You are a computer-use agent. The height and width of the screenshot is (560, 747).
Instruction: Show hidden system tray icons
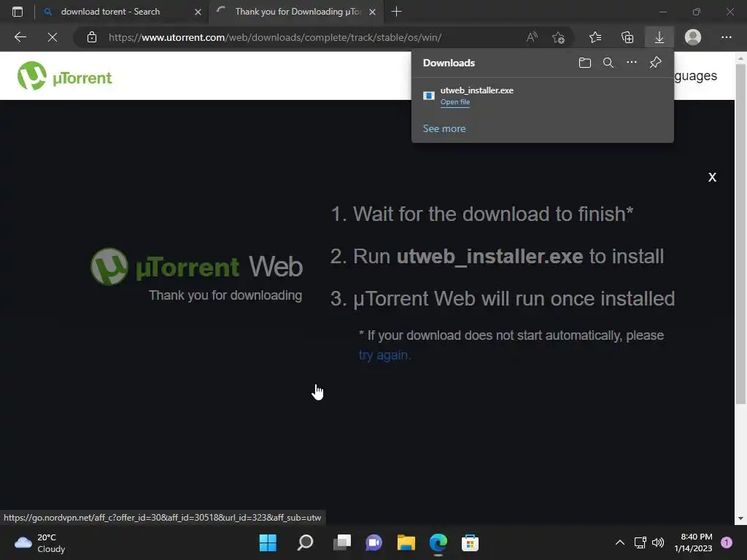tap(620, 542)
